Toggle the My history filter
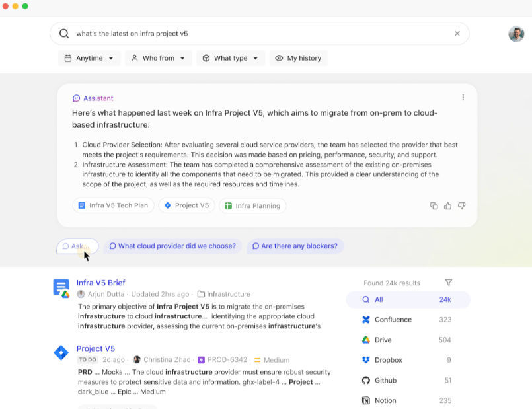532x409 pixels. click(x=298, y=58)
